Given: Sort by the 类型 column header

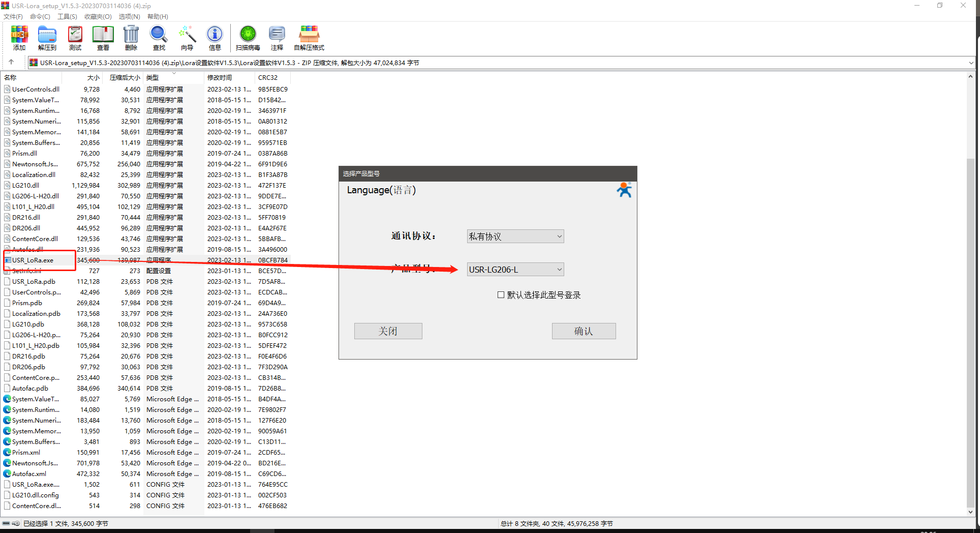Looking at the screenshot, I should click(174, 77).
